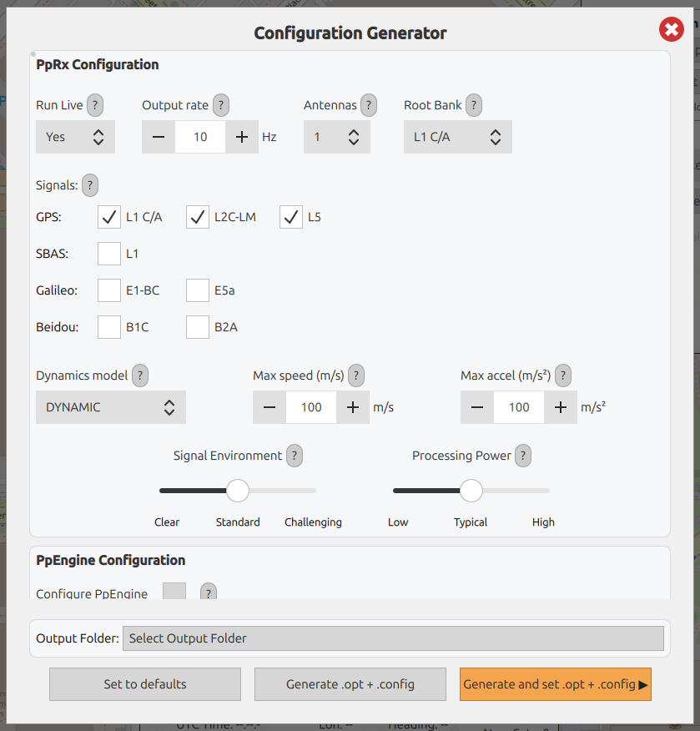
Task: Toggle the Configure PpEngine checkbox
Action: [x=174, y=591]
